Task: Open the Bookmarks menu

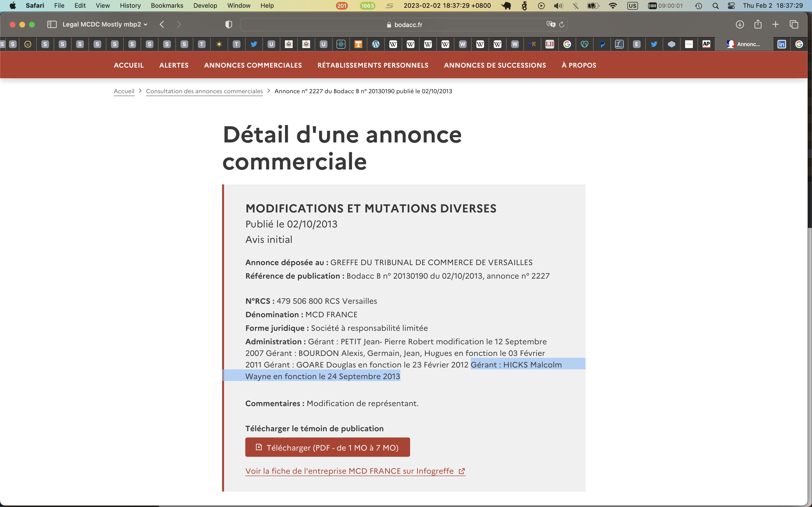Action: point(167,6)
